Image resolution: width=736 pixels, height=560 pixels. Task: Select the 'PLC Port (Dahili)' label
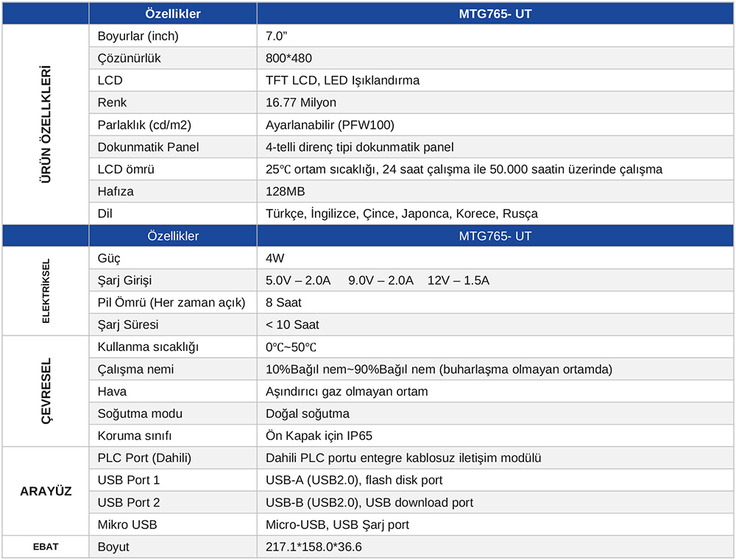[x=144, y=458]
